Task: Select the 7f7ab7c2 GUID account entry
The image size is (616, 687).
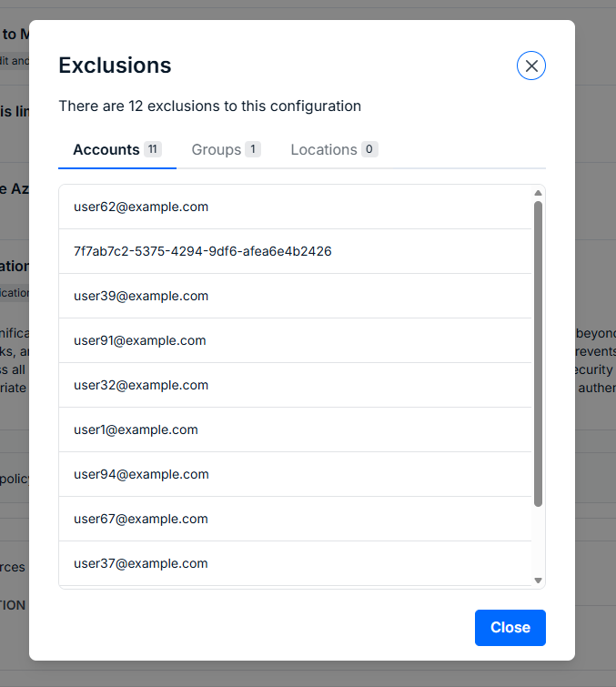Action: click(296, 251)
